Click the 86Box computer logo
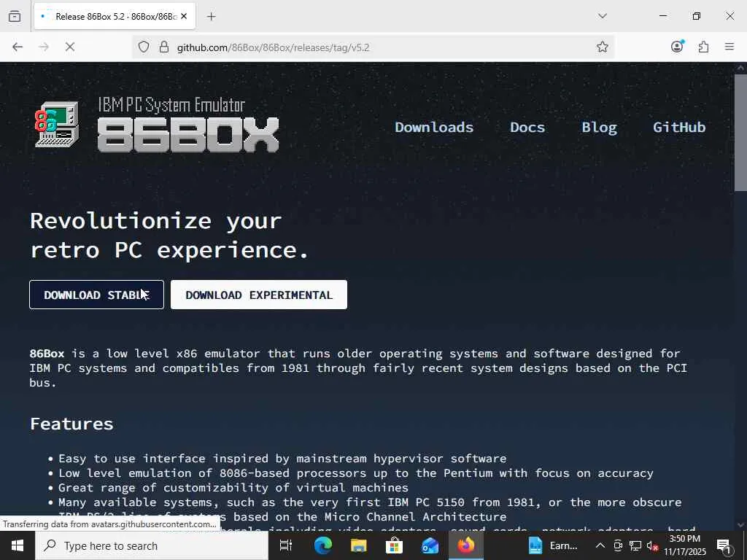Image resolution: width=747 pixels, height=560 pixels. (x=57, y=125)
